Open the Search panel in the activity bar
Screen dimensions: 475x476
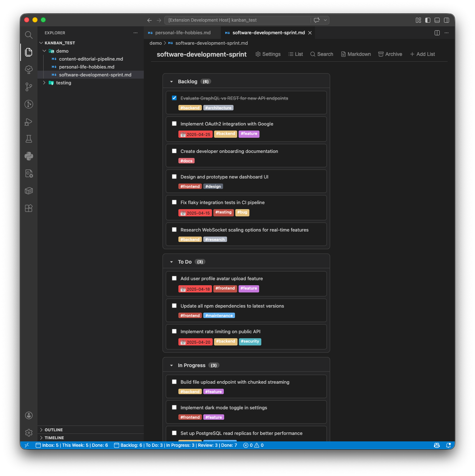coord(28,35)
